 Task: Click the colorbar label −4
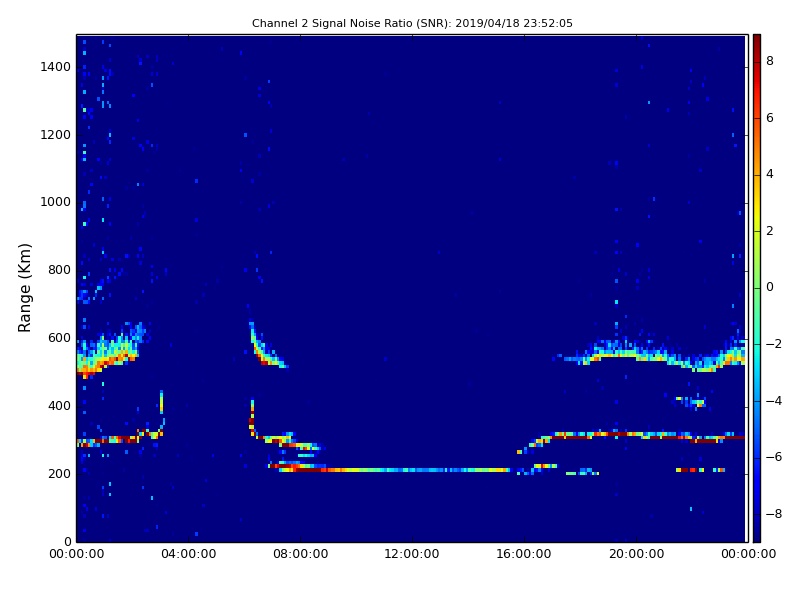(x=773, y=401)
